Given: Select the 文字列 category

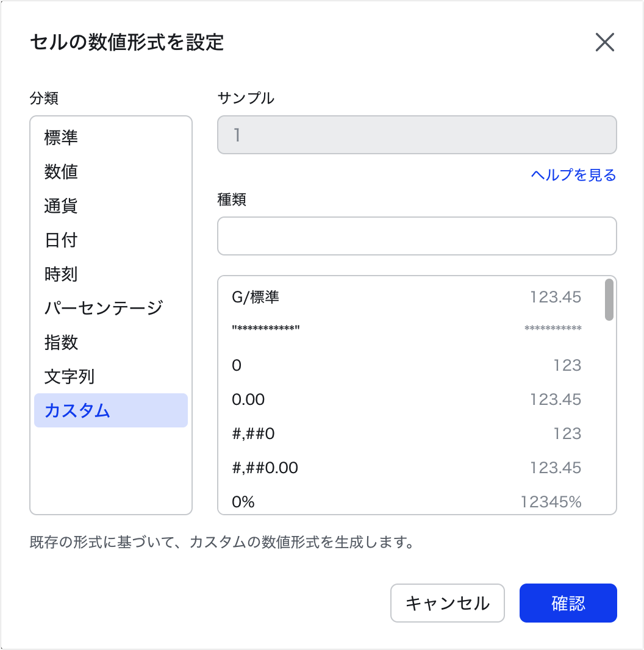Looking at the screenshot, I should pyautogui.click(x=110, y=376).
